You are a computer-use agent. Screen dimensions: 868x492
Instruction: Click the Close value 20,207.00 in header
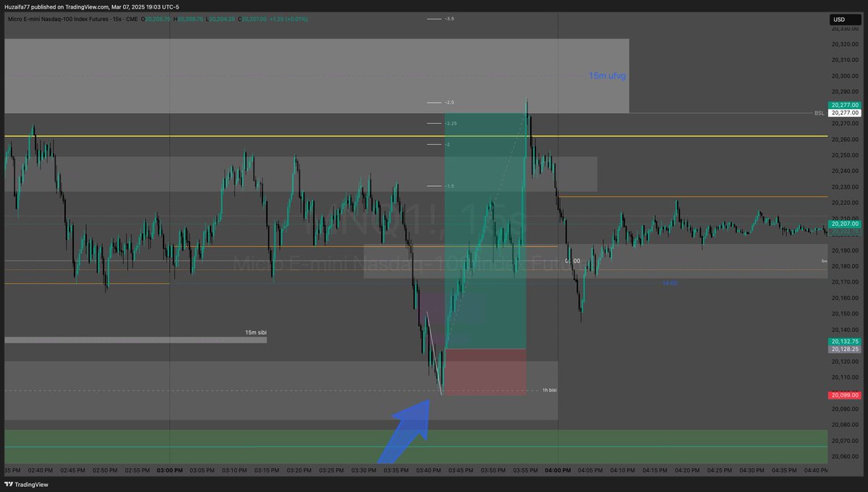[x=254, y=19]
